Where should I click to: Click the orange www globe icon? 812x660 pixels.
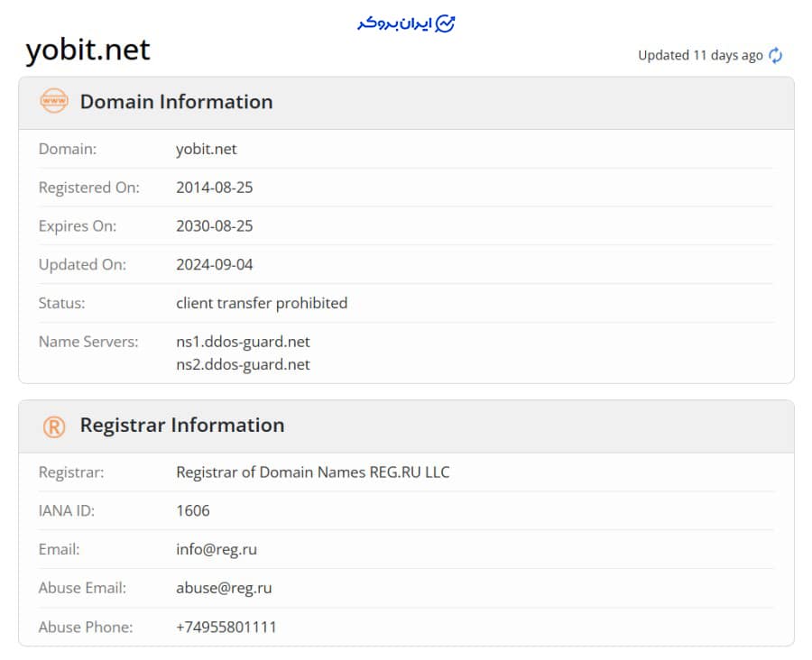pyautogui.click(x=54, y=102)
